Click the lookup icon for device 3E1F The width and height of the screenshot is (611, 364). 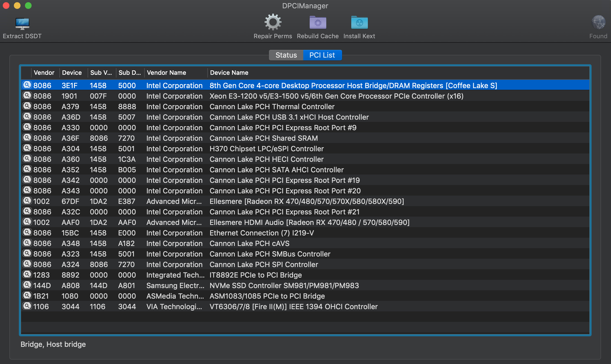[27, 85]
